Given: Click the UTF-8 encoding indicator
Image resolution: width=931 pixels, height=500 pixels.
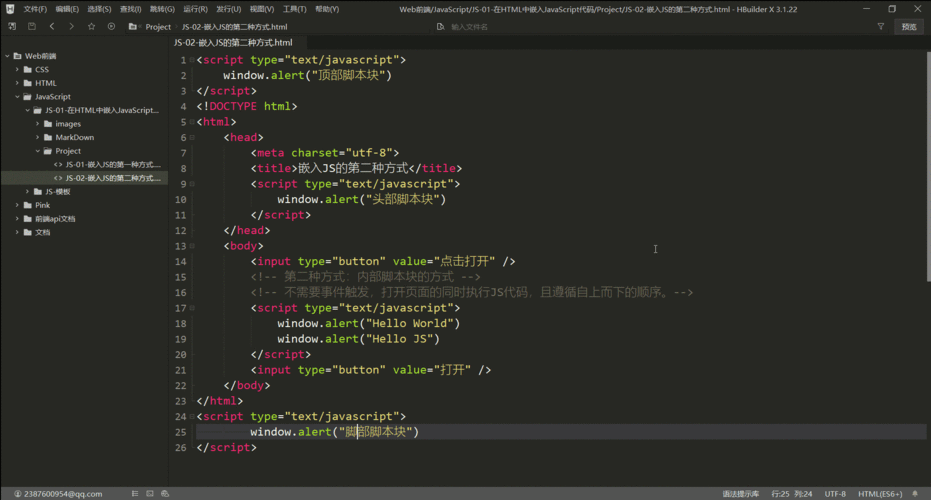Looking at the screenshot, I should pyautogui.click(x=835, y=493).
